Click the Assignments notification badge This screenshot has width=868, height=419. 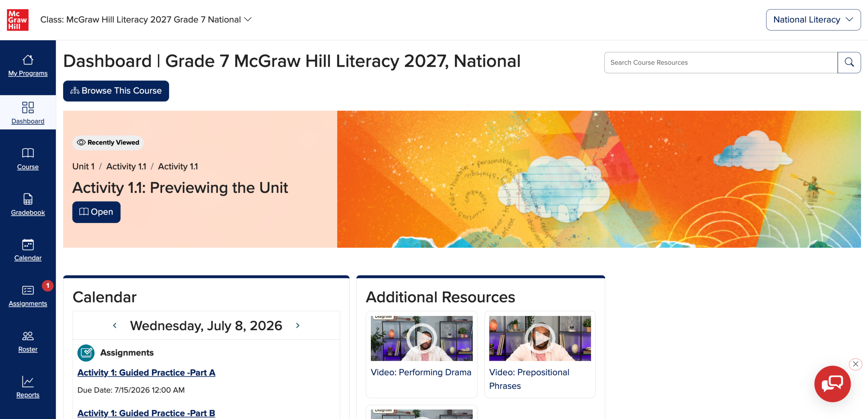click(x=48, y=286)
